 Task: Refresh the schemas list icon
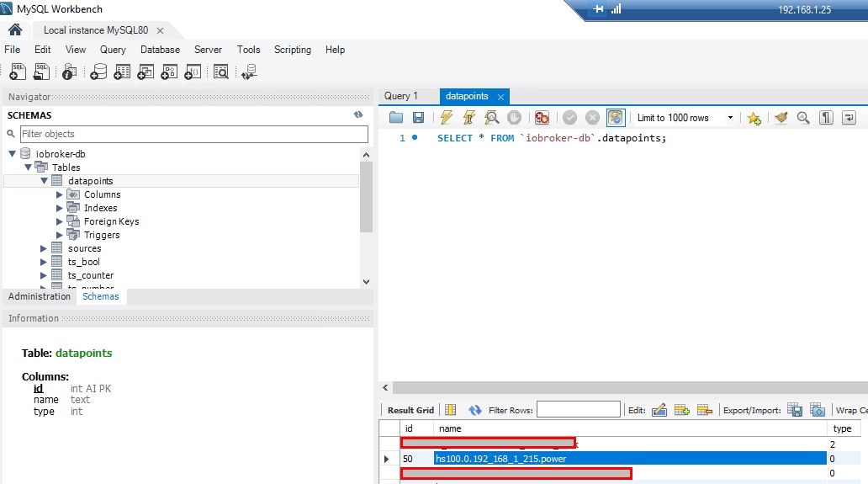point(358,114)
